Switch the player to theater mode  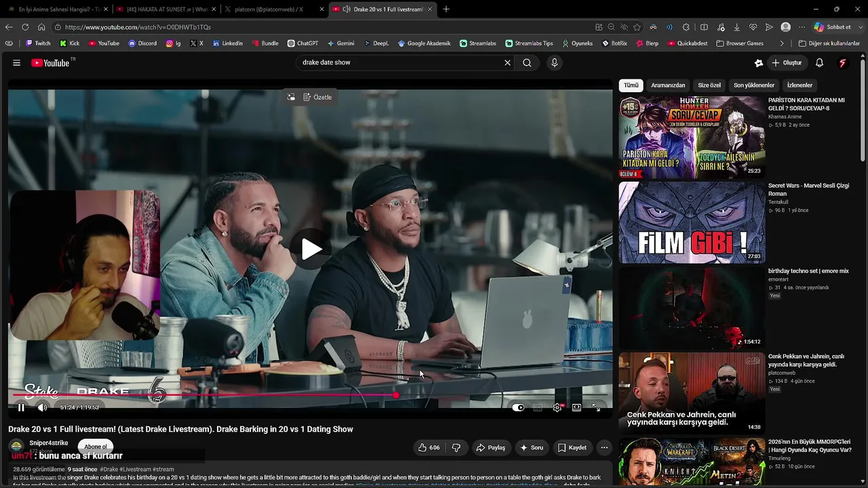coord(576,407)
